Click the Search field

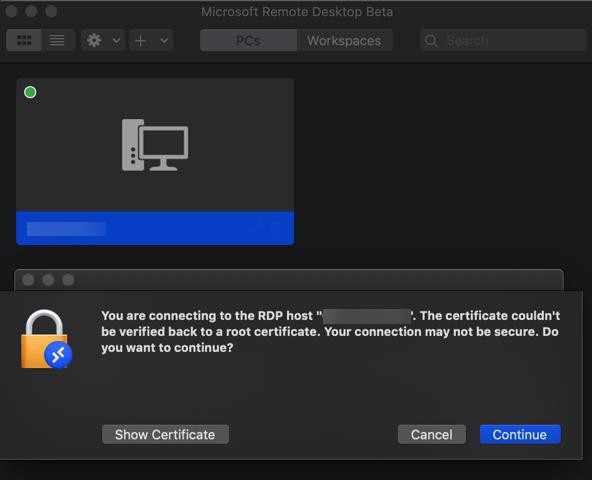click(503, 40)
